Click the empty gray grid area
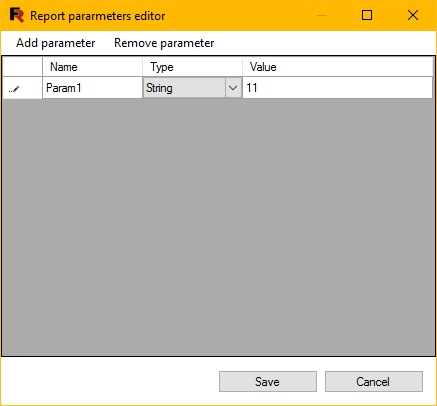437x406 pixels. [x=218, y=227]
